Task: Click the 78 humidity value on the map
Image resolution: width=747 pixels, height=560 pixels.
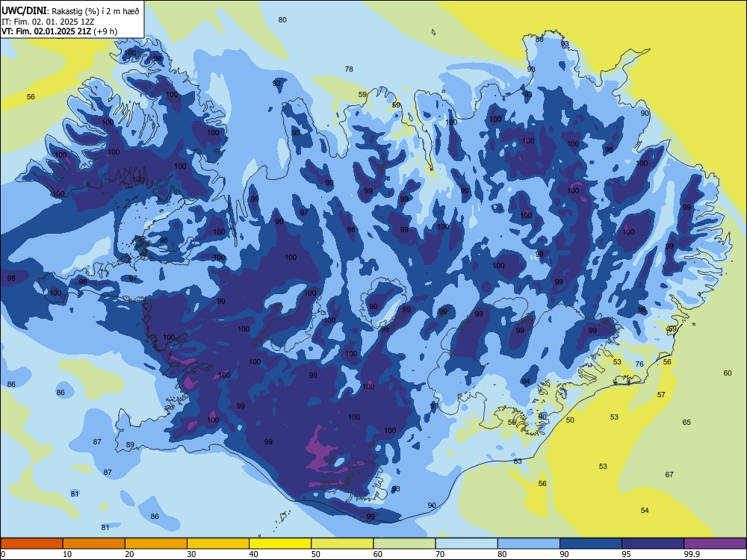Action: tap(349, 69)
